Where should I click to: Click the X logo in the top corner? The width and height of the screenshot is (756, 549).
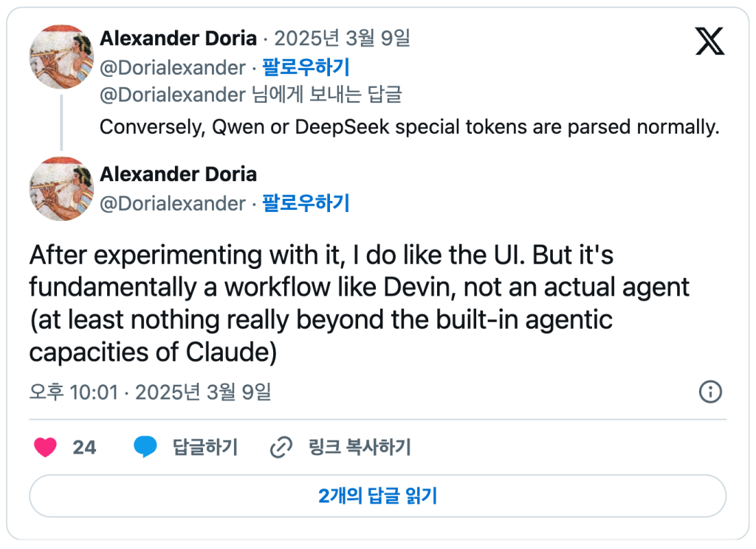click(x=709, y=42)
